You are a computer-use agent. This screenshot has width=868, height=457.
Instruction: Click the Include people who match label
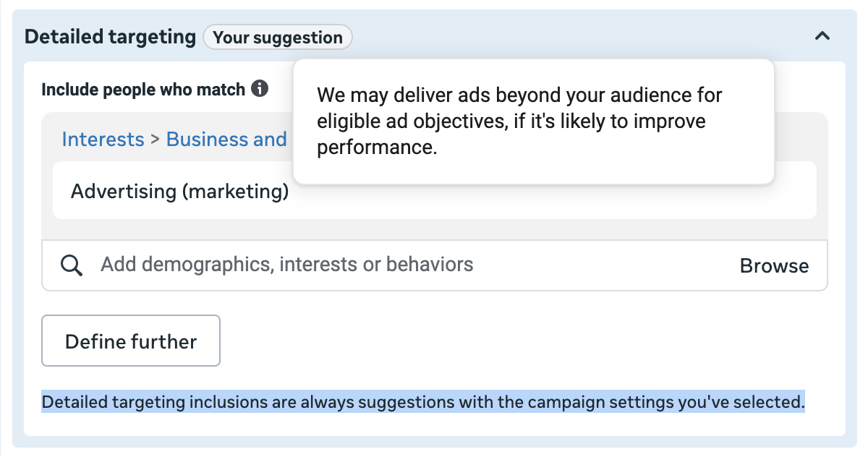tap(143, 90)
